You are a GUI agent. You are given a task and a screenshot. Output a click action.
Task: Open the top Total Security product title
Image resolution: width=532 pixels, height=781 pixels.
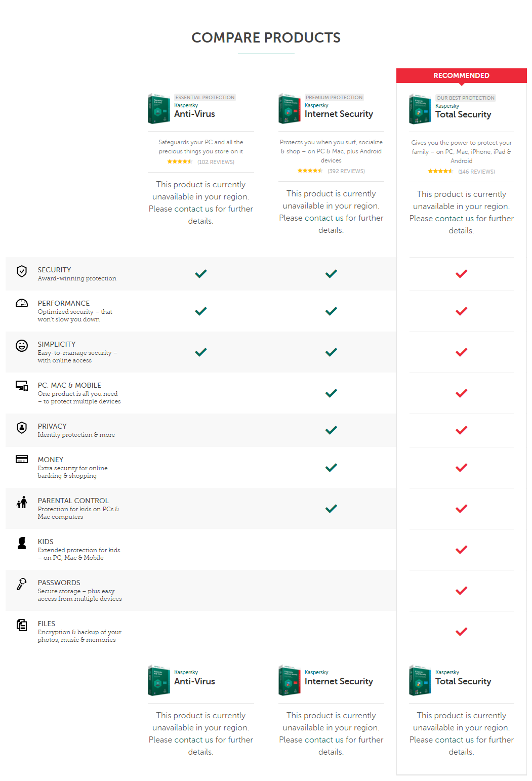tap(463, 115)
